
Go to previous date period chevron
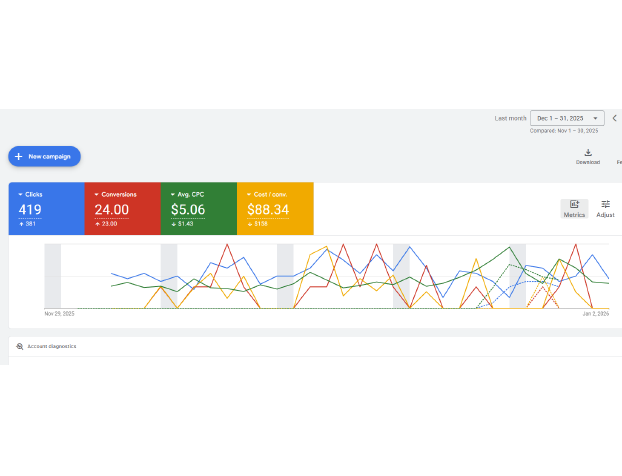615,118
